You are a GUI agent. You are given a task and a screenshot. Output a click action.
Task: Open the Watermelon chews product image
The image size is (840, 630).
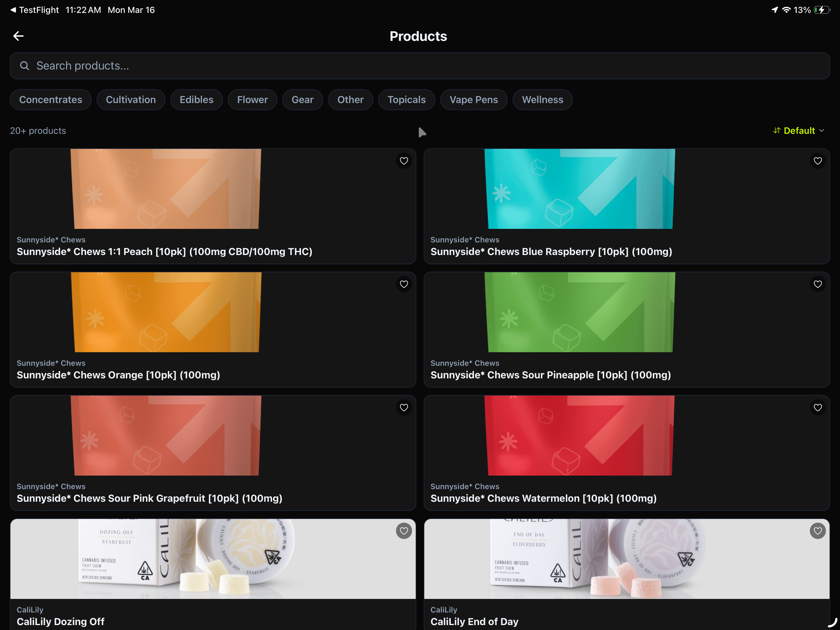[x=580, y=436]
